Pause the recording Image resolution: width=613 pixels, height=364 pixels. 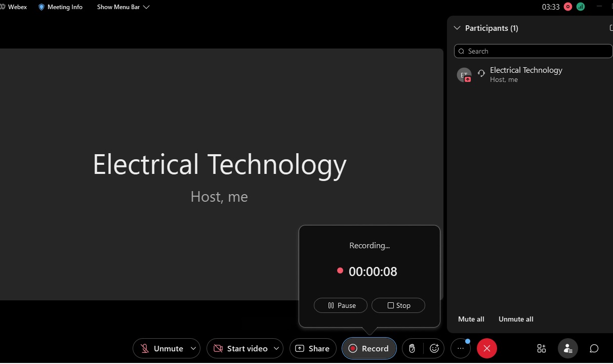tap(341, 305)
